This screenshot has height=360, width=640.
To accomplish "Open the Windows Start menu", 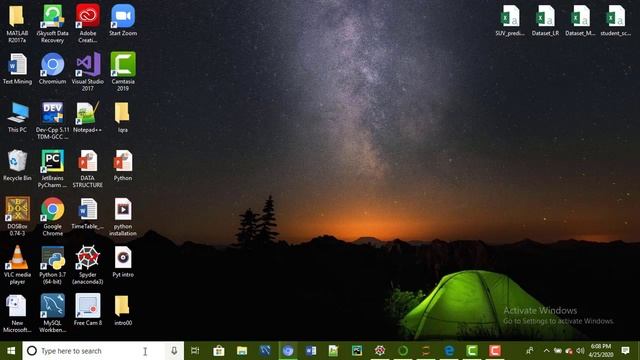I will tap(11, 351).
